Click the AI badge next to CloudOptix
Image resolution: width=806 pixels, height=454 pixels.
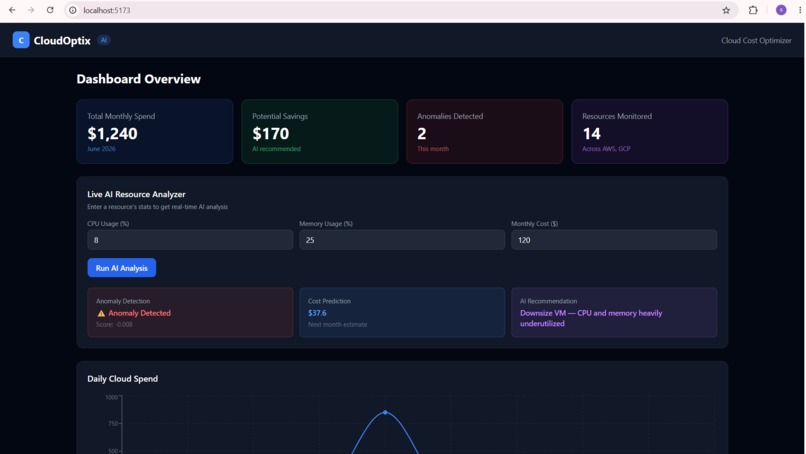[x=104, y=40]
